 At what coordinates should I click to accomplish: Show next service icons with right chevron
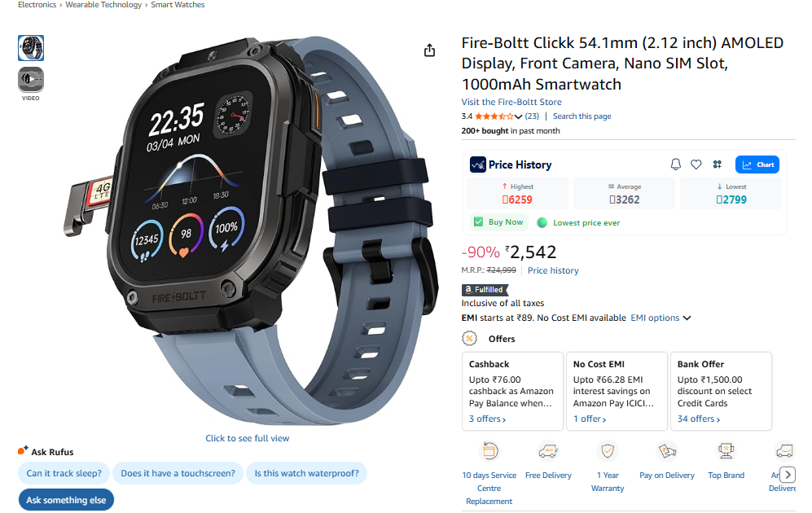788,474
